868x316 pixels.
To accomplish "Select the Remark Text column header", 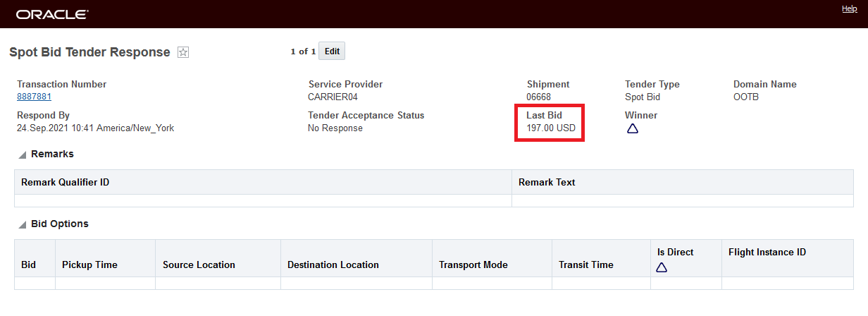I will coord(547,182).
